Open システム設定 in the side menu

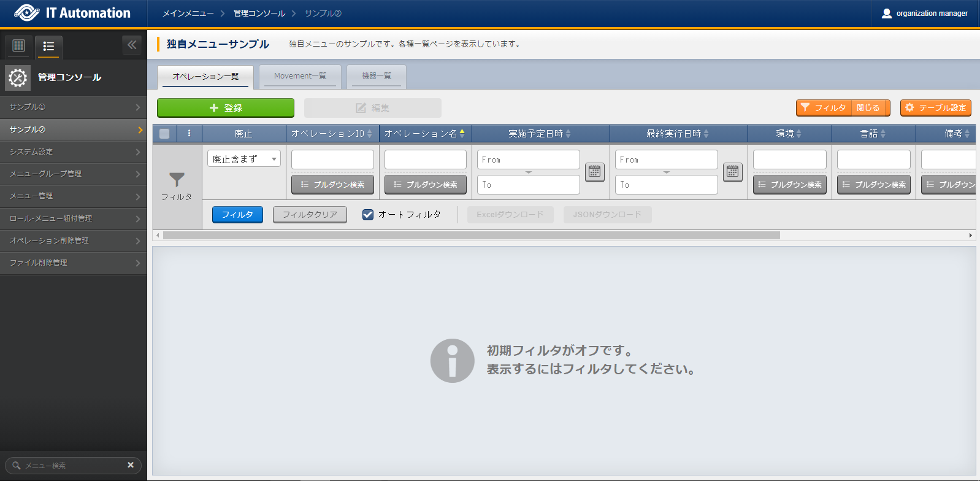click(73, 152)
